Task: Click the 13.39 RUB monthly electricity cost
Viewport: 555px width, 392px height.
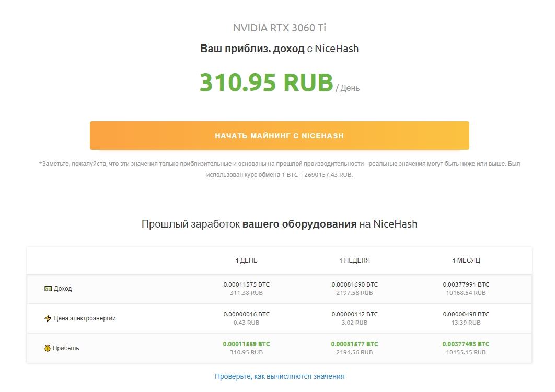Action: 466,323
